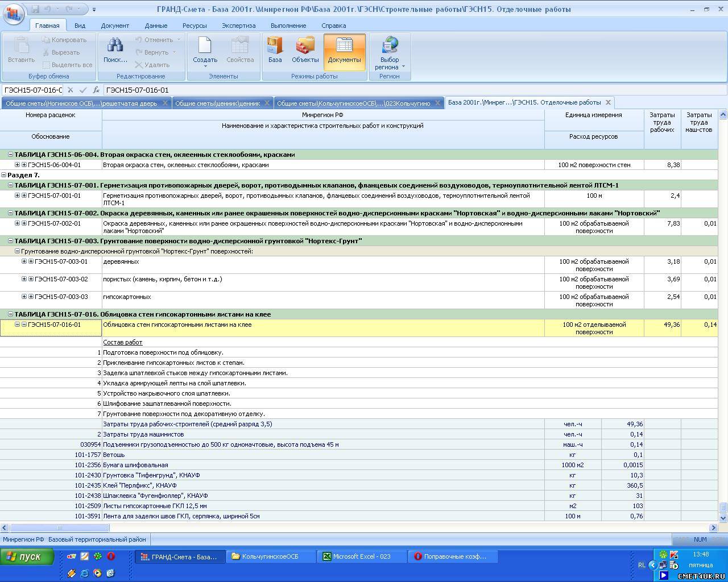Switch to the 023Кольчугино document tab
728x582 pixels.
tap(353, 103)
